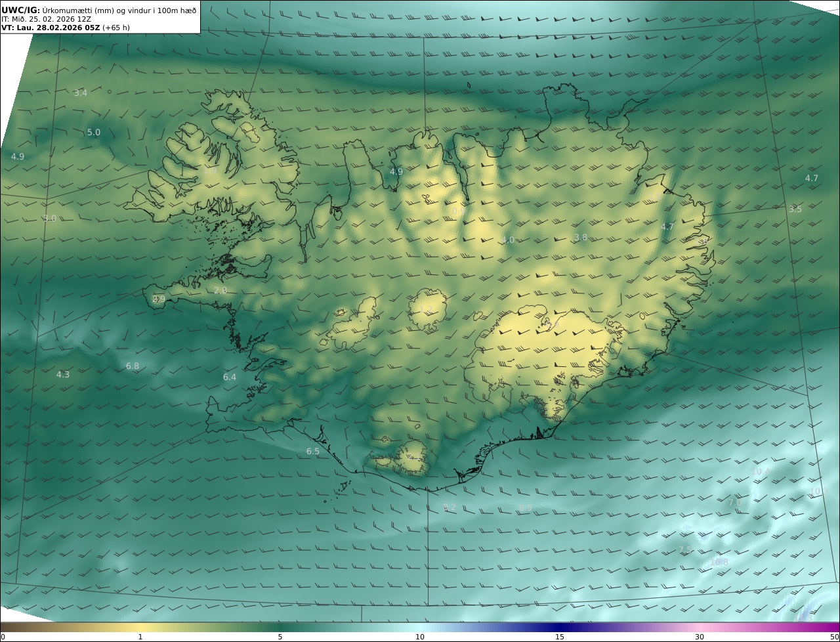Click the colorbar tick labeled 5
840x642 pixels.
280,637
